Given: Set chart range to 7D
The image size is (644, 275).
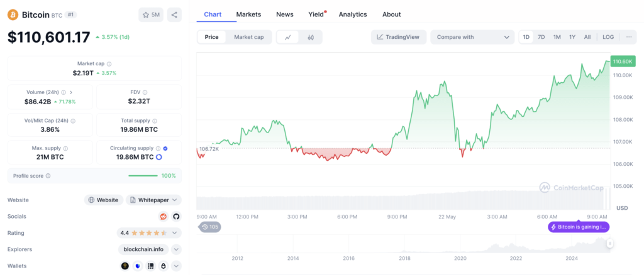Looking at the screenshot, I should tap(541, 37).
